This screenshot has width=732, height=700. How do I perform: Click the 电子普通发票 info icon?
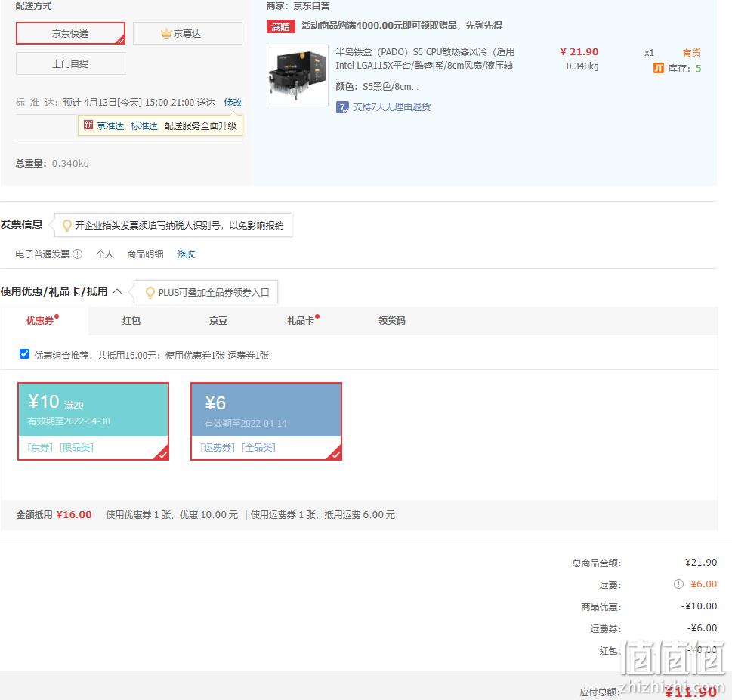[78, 254]
